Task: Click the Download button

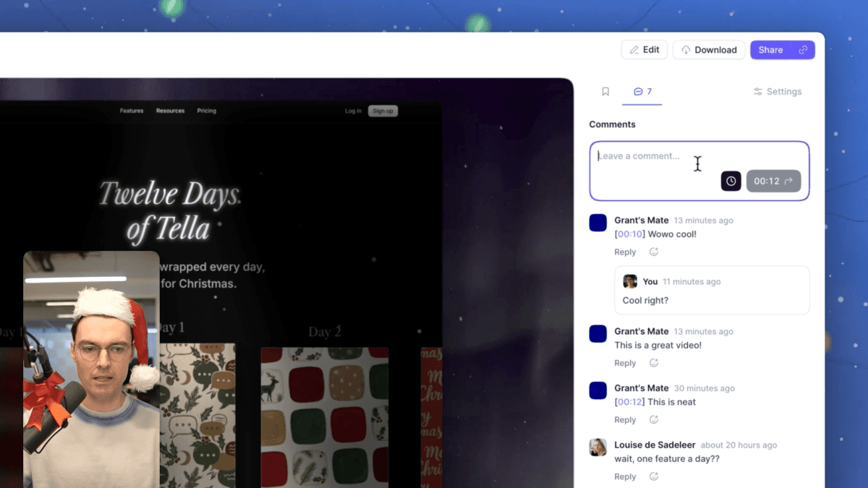Action: (709, 50)
